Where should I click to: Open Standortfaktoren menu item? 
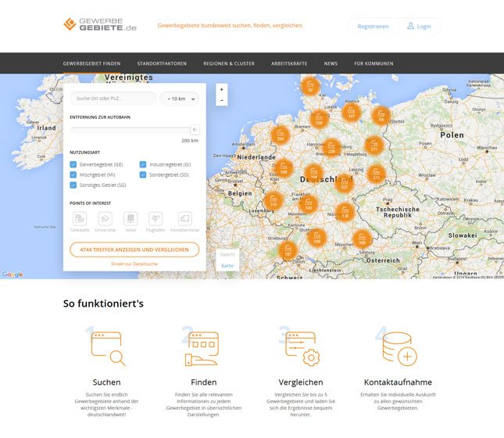pyautogui.click(x=162, y=63)
